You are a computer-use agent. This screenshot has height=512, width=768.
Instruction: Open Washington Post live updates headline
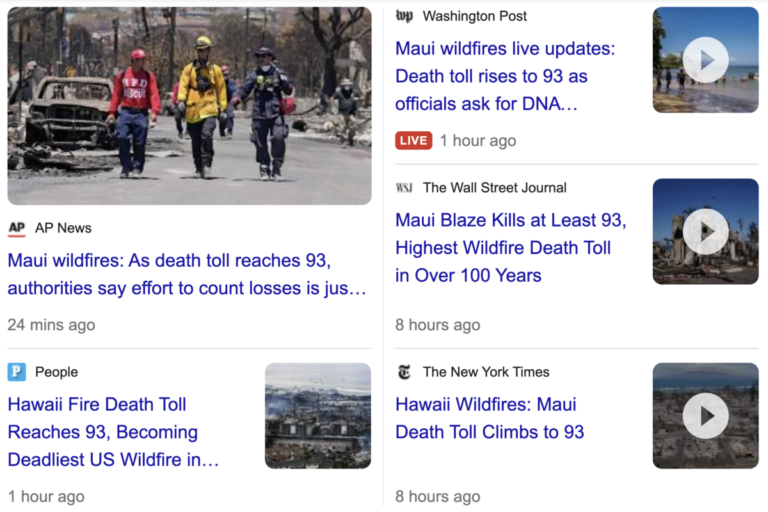pos(505,76)
